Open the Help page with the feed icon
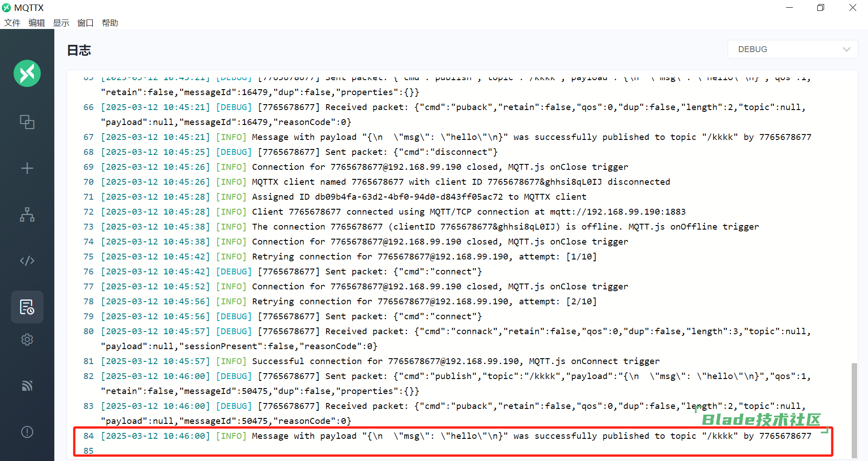Screen dimensions: 868x461 click(x=27, y=386)
